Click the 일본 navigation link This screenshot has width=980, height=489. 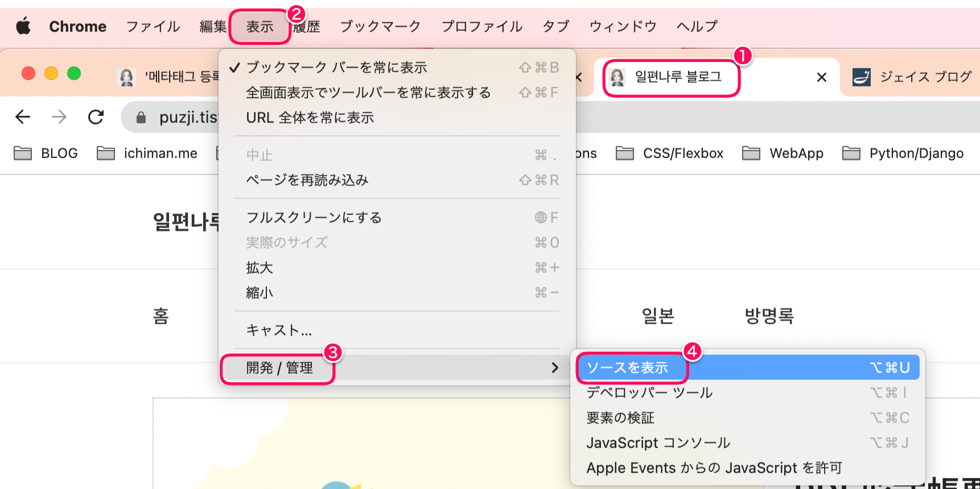tap(658, 316)
